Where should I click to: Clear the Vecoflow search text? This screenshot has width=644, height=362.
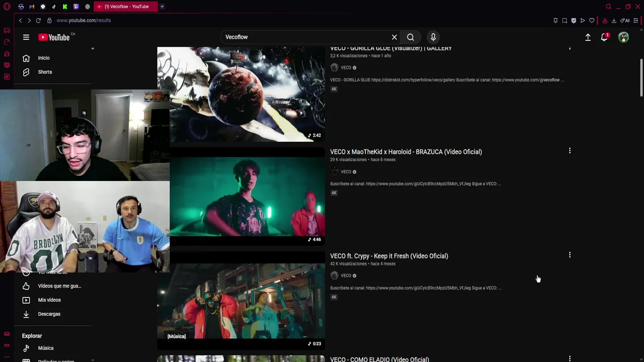coord(394,37)
